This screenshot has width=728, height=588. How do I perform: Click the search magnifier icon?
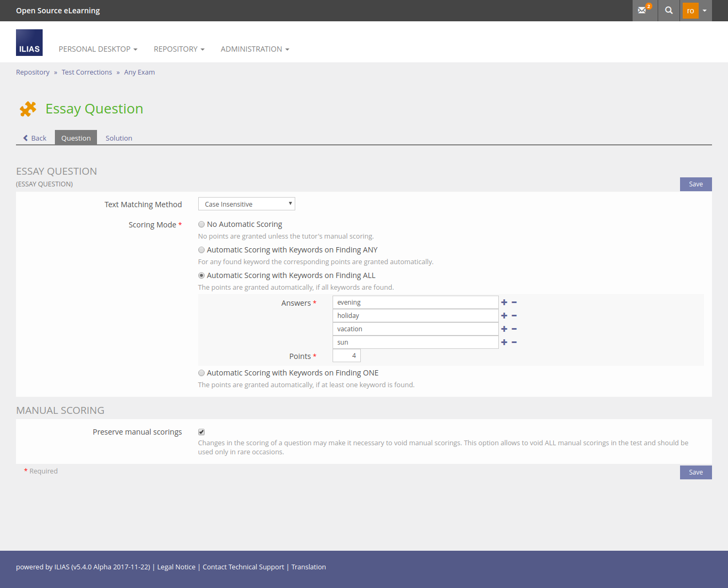point(669,11)
